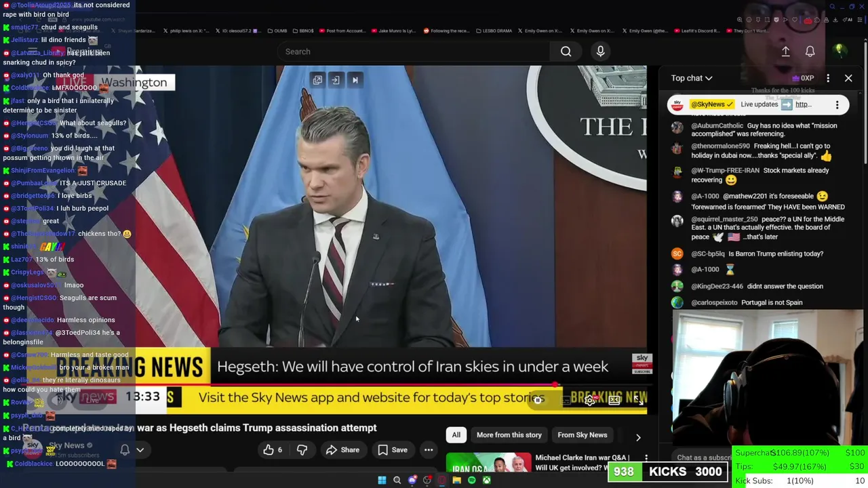This screenshot has height=488, width=868.
Task: Click the YouTube search magnifier button
Action: click(x=566, y=52)
